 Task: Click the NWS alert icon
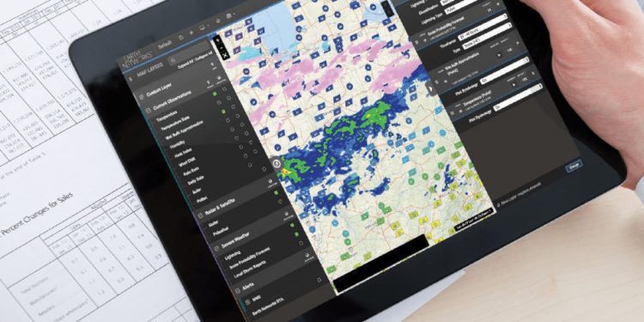247,302
